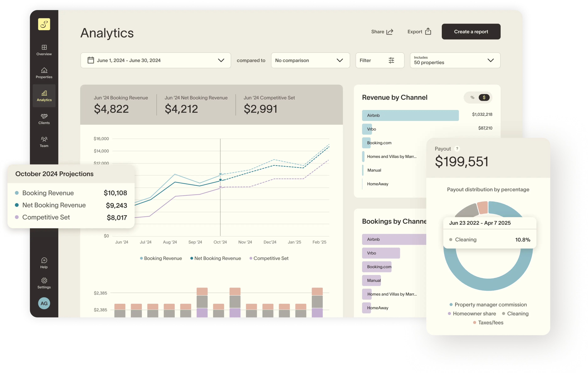The width and height of the screenshot is (588, 373).
Task: Select the Analytics sidebar tab
Action: (x=44, y=96)
